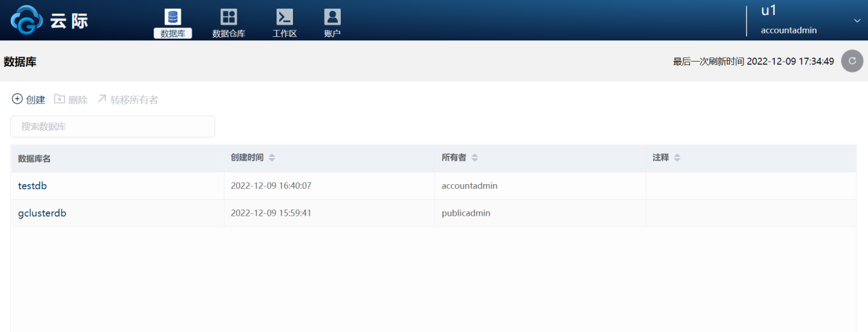The height and width of the screenshot is (332, 868).
Task: Sort by 注释 column arrows
Action: point(677,158)
